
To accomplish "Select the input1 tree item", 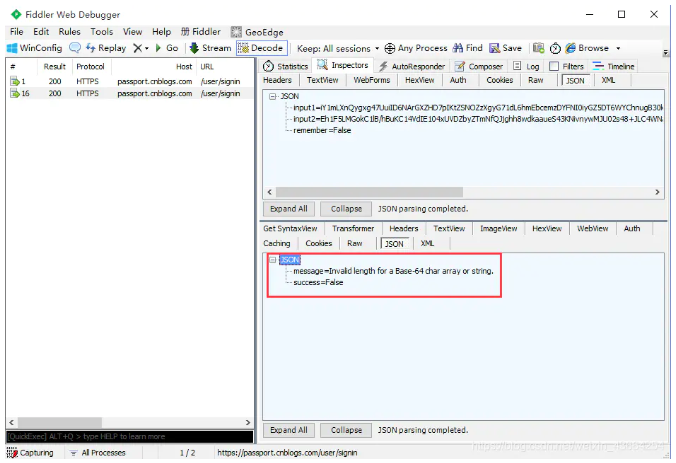I will (x=478, y=107).
